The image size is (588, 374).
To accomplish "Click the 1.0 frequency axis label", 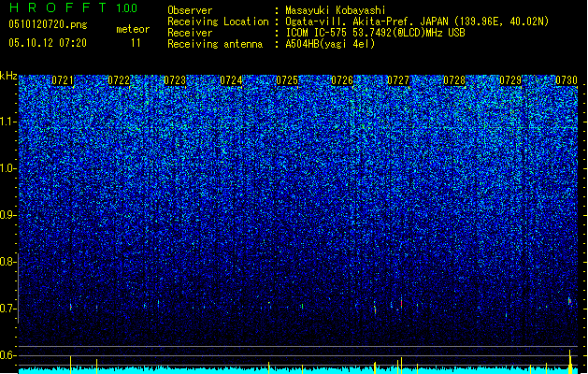I will pos(8,168).
